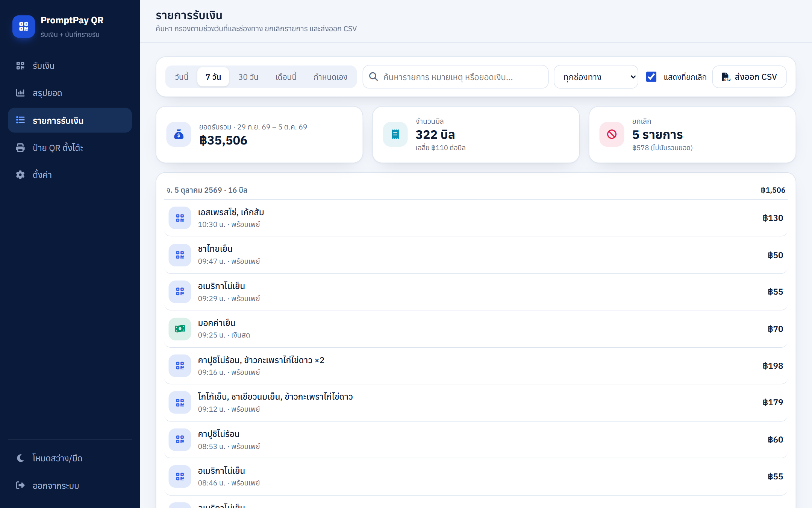Click the ส่งออก CSV export button

click(x=749, y=77)
